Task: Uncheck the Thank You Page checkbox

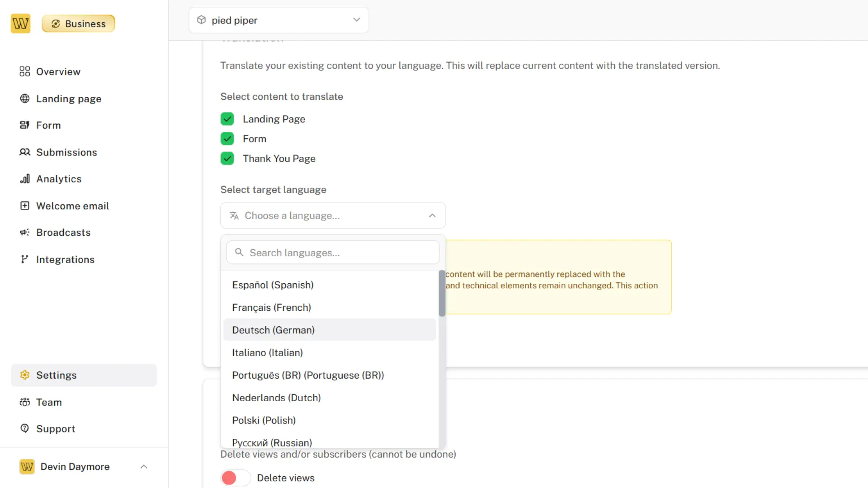Action: pos(227,159)
